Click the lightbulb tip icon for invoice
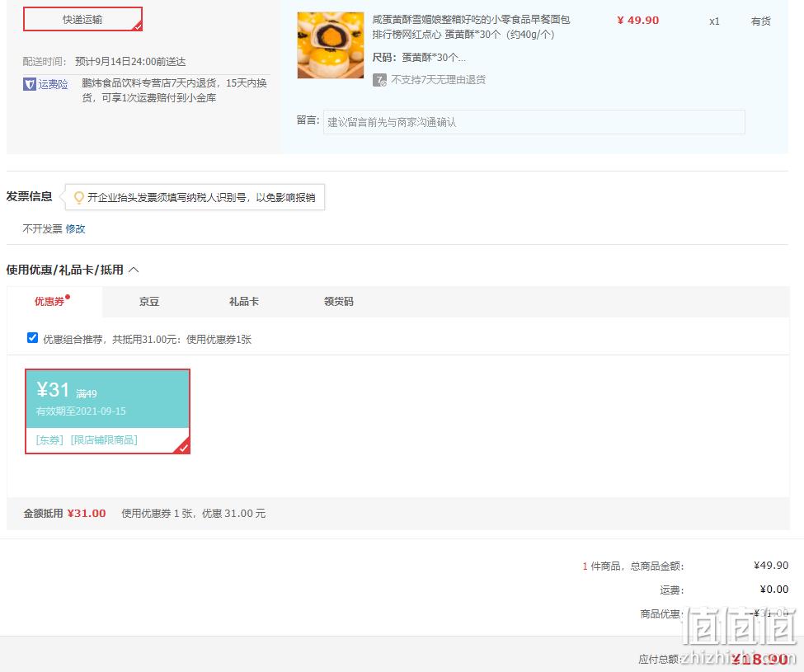This screenshot has width=804, height=672. (x=79, y=197)
